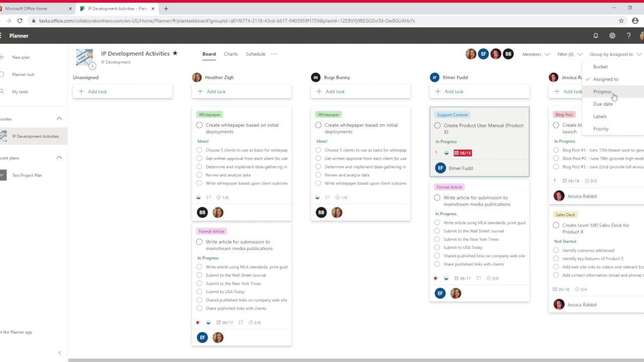Mark Create Product User Manual task complete
The image size is (644, 362).
(438, 126)
